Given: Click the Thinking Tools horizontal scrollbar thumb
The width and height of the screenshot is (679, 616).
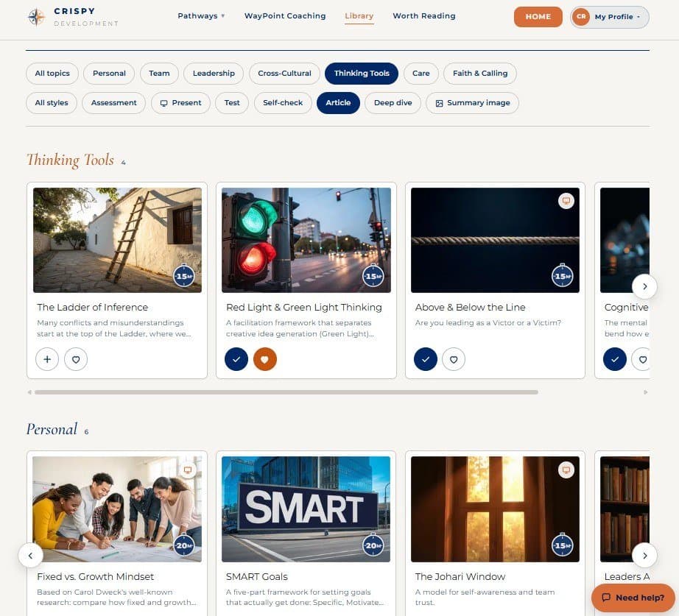Looking at the screenshot, I should 286,392.
